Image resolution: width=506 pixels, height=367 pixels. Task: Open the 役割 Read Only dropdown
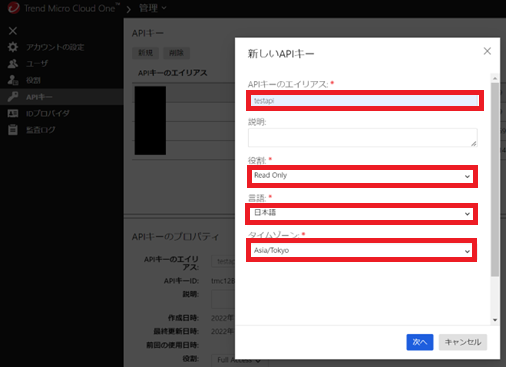[362, 176]
